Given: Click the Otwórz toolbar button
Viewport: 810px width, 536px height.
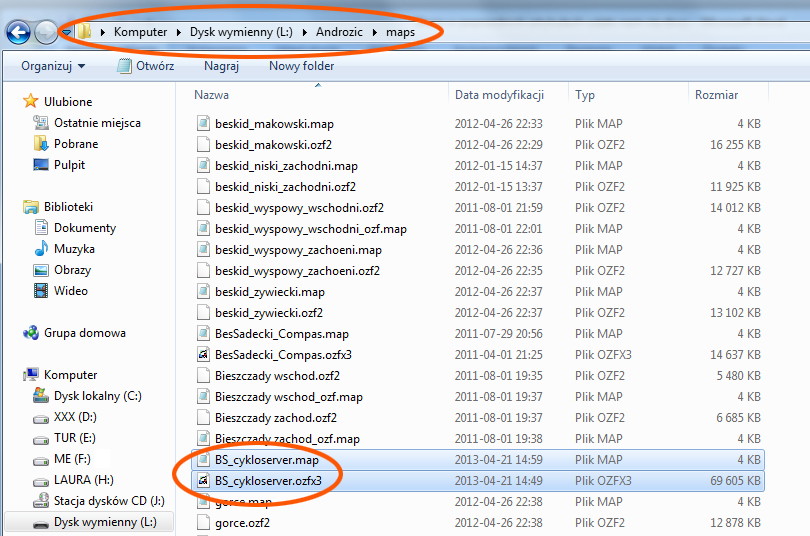Looking at the screenshot, I should [x=146, y=66].
